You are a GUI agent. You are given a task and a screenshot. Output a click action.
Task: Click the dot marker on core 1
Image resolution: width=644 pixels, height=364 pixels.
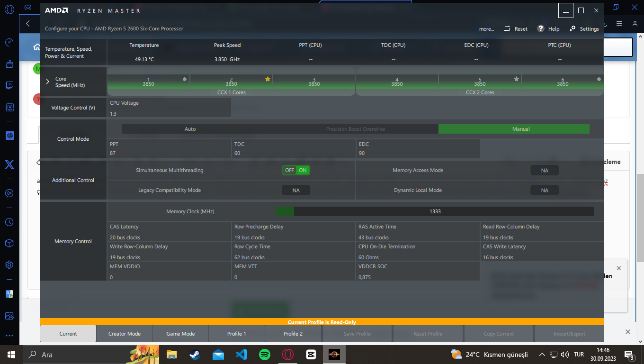(185, 79)
